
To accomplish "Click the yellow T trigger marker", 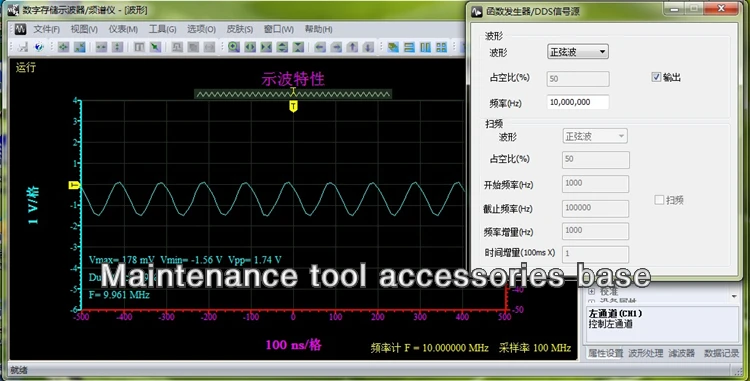I will tap(293, 106).
